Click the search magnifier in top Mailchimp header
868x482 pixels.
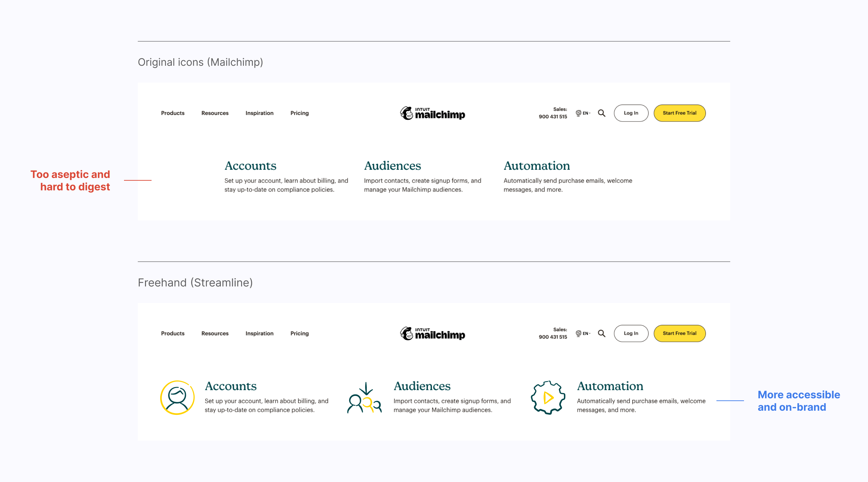(601, 113)
